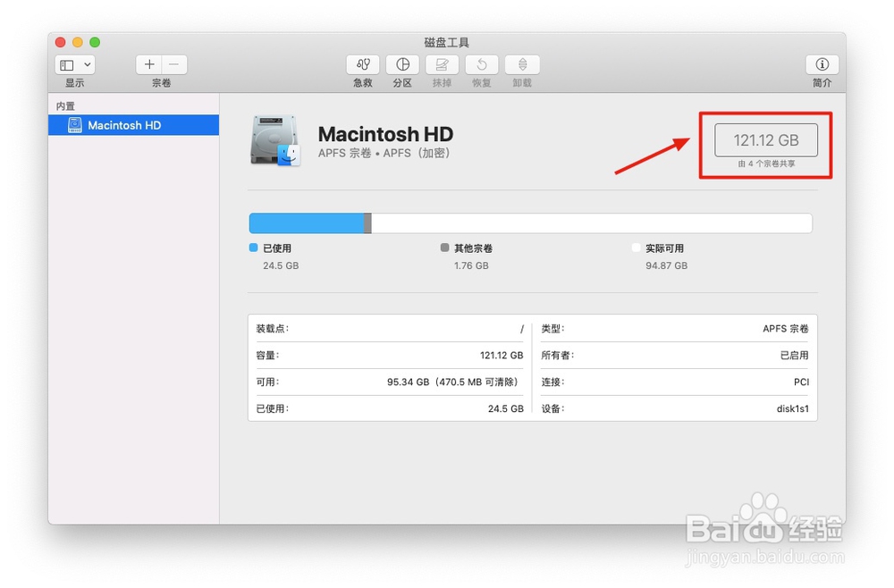Open the Partition (分区) tool
Screen dimensions: 894x588
tap(402, 64)
